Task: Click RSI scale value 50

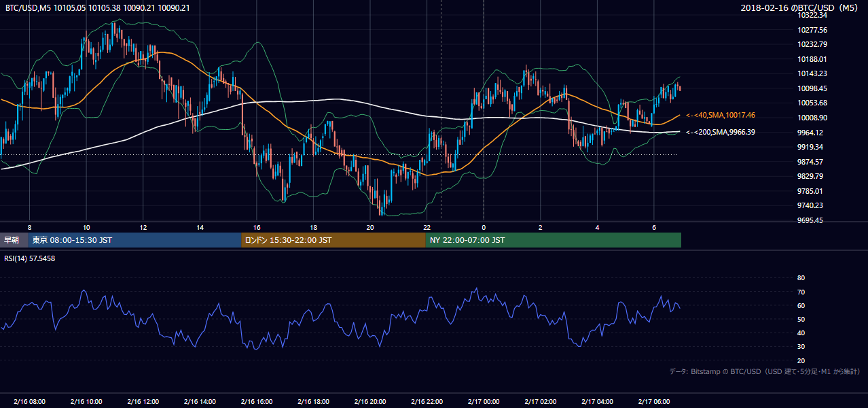Action: pyautogui.click(x=801, y=320)
